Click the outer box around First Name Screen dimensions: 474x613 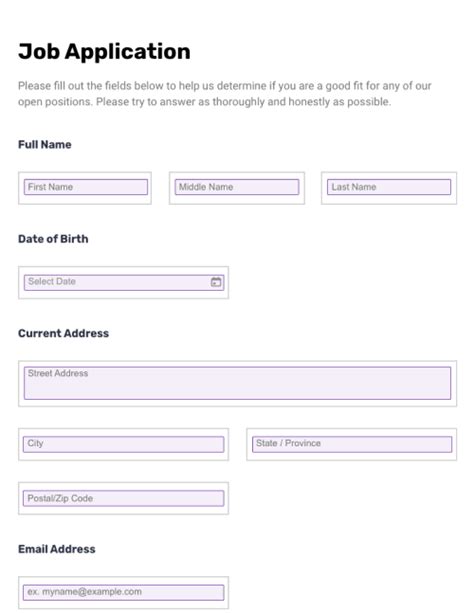(85, 188)
